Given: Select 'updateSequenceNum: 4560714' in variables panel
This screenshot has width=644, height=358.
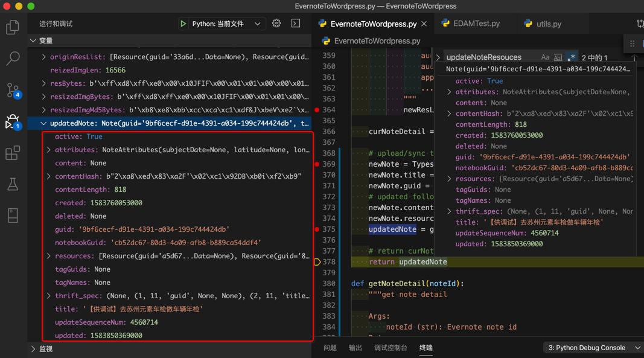Looking at the screenshot, I should [x=169, y=322].
